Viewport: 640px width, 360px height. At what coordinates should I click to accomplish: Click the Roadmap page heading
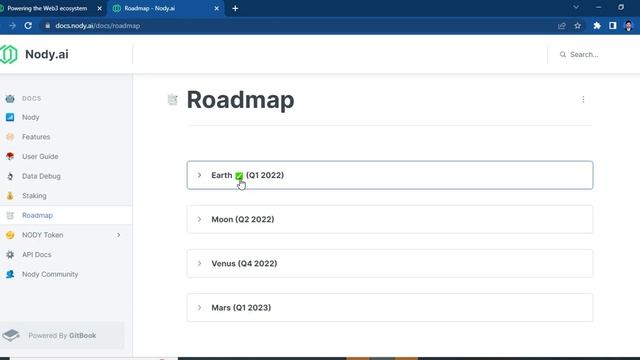click(x=240, y=100)
